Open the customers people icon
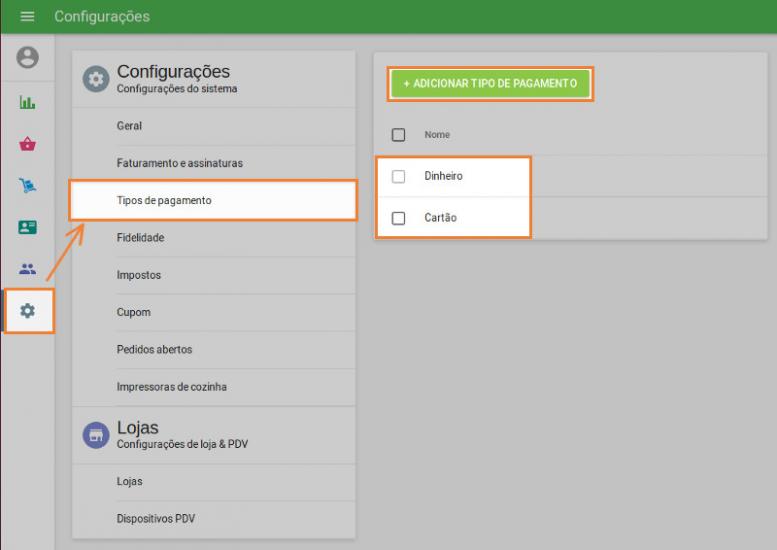 coord(27,269)
